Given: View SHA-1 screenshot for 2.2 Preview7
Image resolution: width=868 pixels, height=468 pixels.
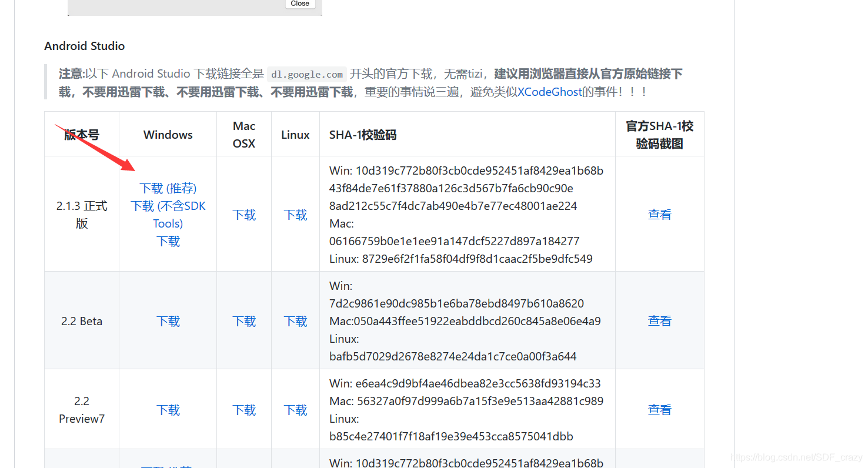Looking at the screenshot, I should click(659, 410).
